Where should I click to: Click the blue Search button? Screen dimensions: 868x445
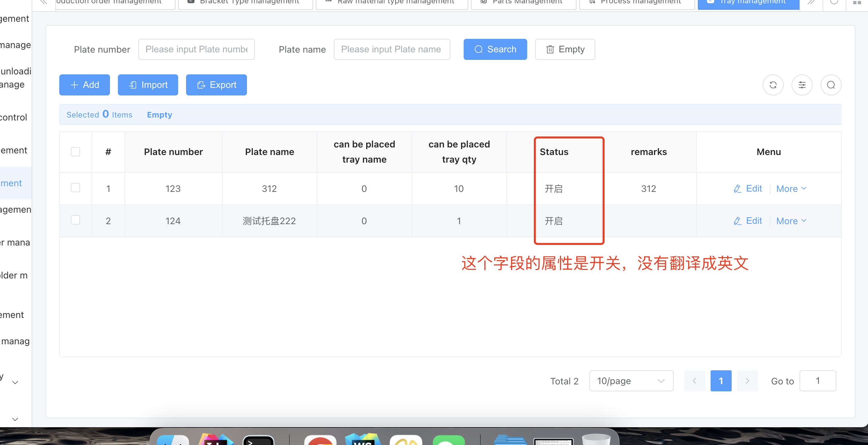click(x=495, y=49)
